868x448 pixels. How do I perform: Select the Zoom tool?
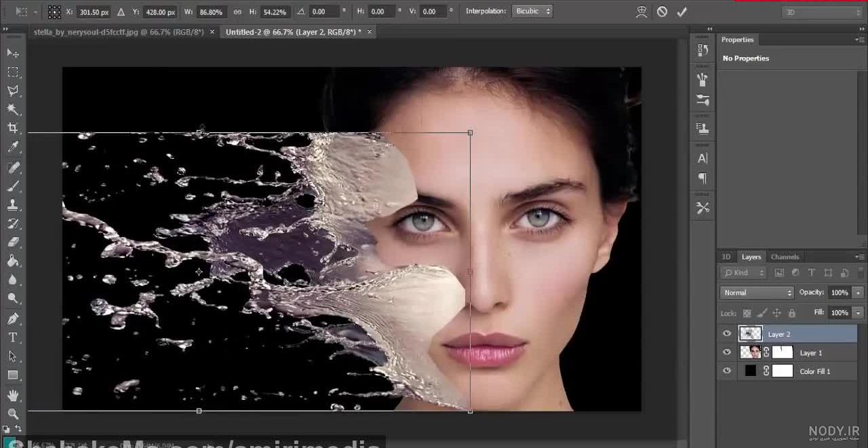coord(13,413)
